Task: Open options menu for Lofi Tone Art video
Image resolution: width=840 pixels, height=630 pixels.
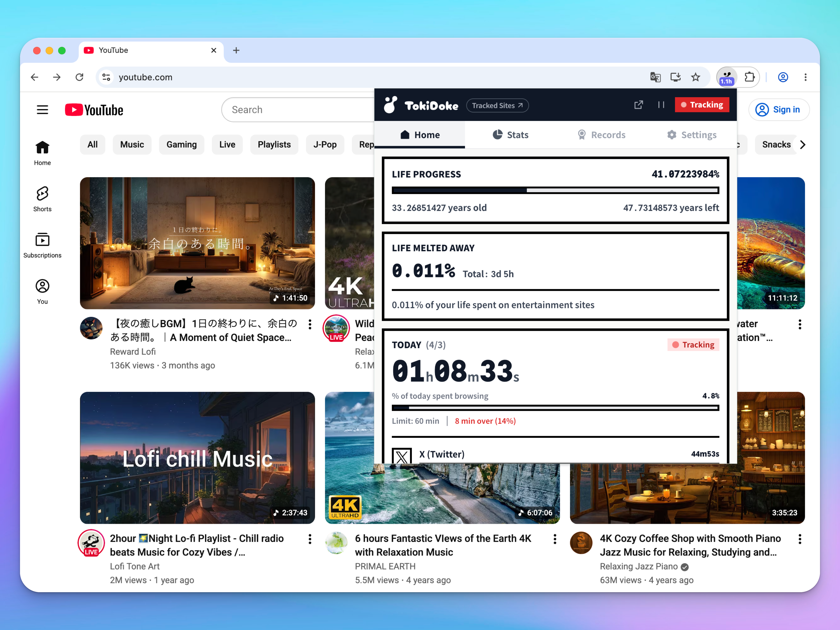Action: coord(310,539)
